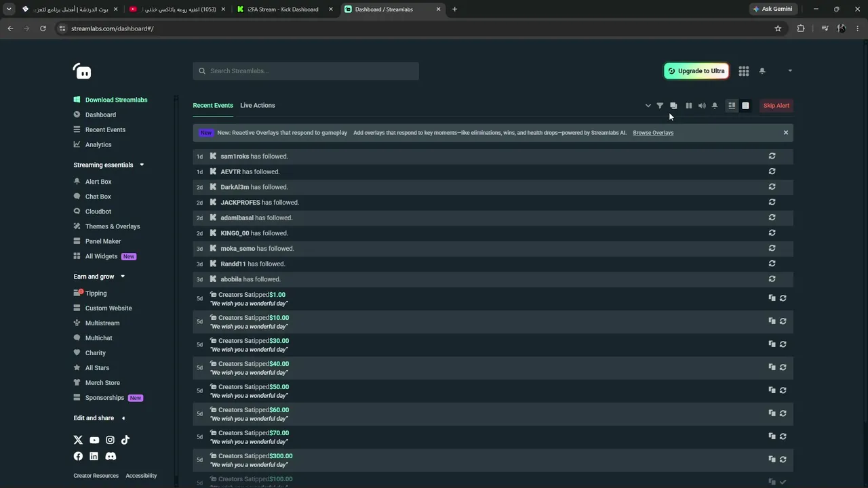Open the account dropdown arrow in header
Image resolution: width=868 pixels, height=488 pixels.
pos(790,71)
